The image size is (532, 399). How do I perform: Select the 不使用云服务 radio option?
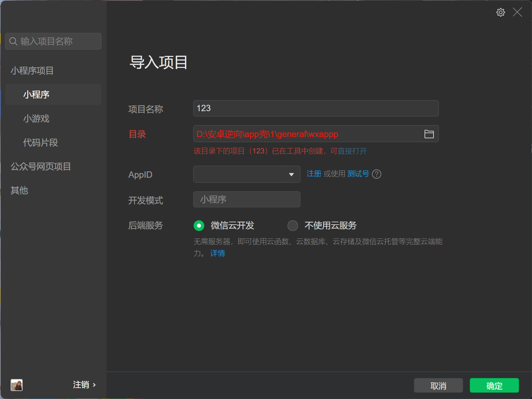coord(293,226)
